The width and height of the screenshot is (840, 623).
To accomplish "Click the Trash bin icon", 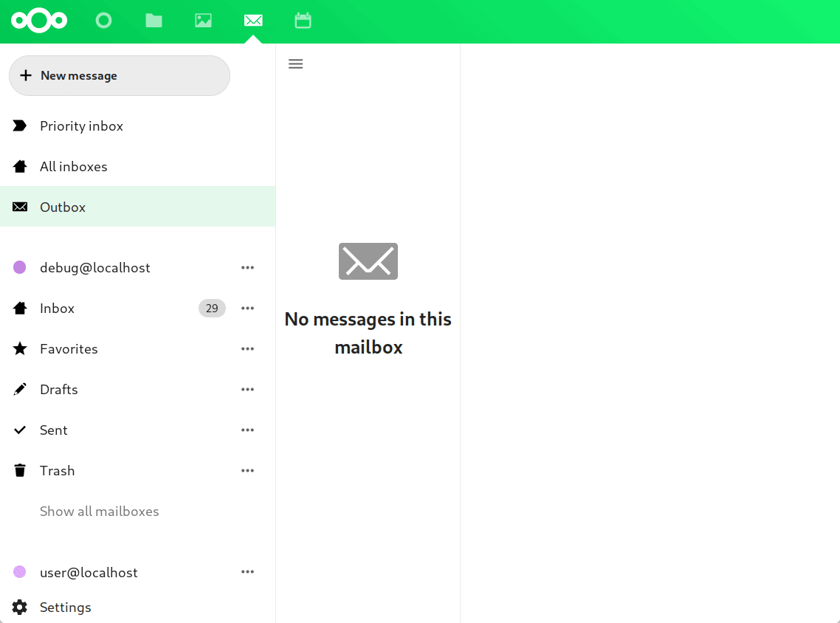I will coord(20,470).
